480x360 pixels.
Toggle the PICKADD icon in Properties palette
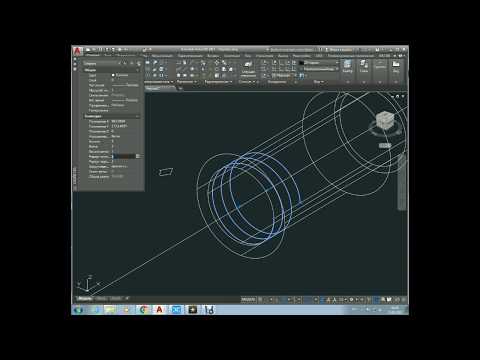pos(125,63)
